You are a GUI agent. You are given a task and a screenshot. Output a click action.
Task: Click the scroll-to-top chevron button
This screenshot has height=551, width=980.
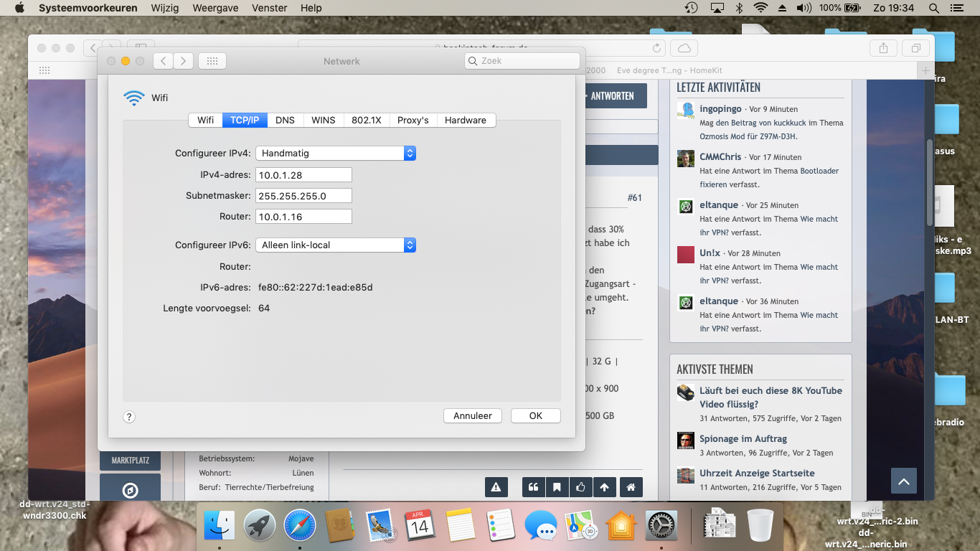tap(904, 481)
